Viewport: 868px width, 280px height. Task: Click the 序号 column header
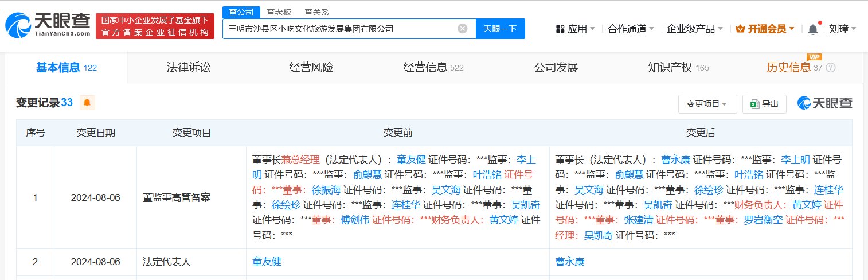point(36,133)
